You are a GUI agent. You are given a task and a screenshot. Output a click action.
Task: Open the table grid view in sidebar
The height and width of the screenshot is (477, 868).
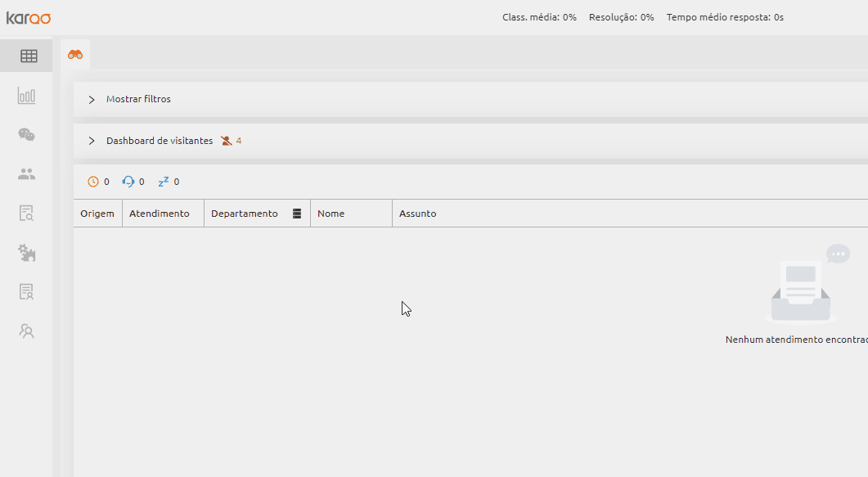pyautogui.click(x=29, y=56)
